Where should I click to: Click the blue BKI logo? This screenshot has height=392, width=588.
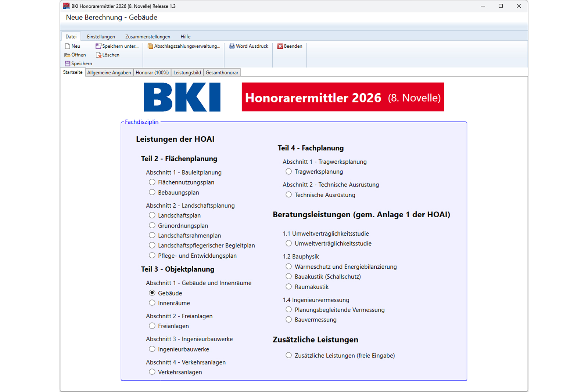point(182,97)
